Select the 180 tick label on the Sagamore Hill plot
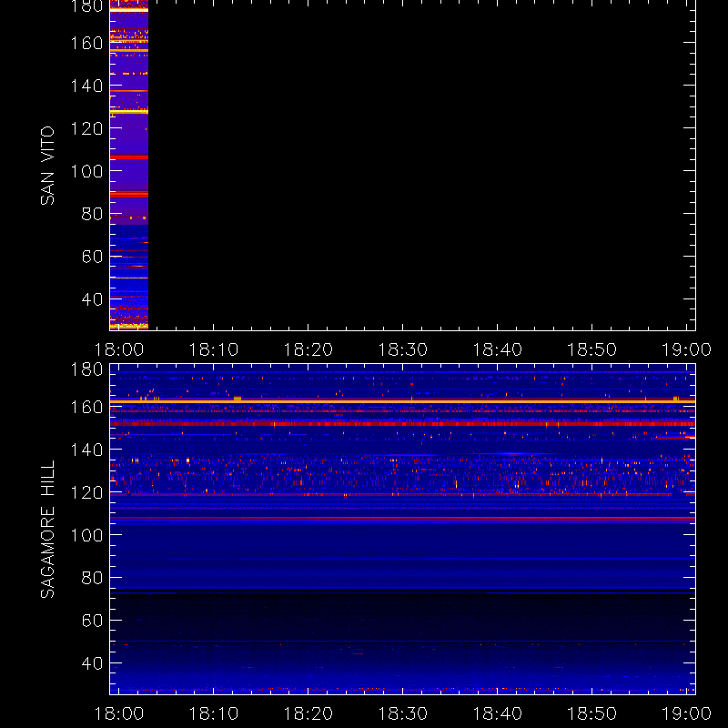The height and width of the screenshot is (728, 728). click(x=86, y=370)
